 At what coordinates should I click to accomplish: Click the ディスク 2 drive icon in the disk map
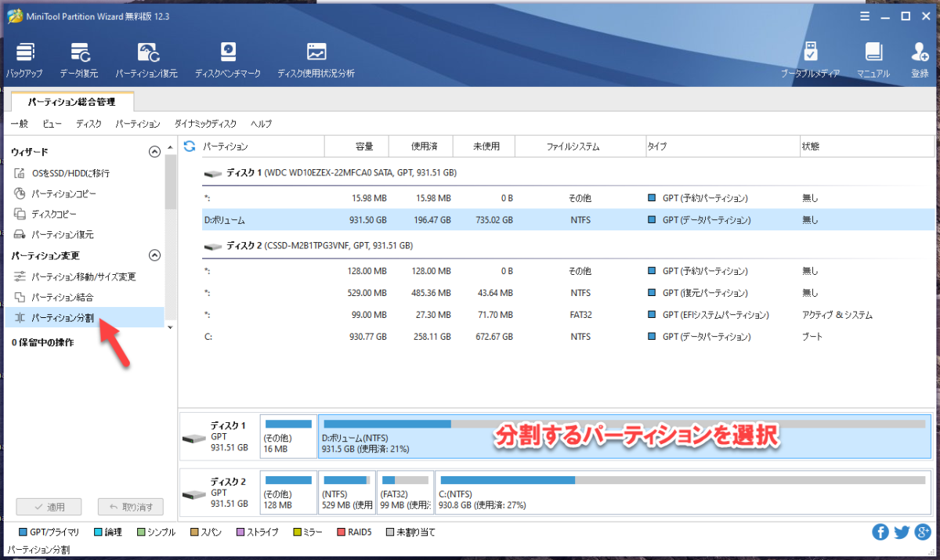pos(193,493)
